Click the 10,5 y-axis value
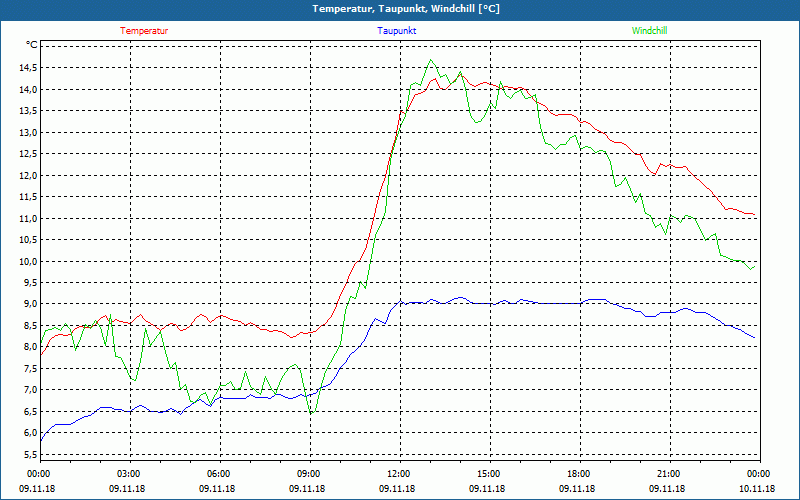This screenshot has width=800, height=500. (x=29, y=240)
